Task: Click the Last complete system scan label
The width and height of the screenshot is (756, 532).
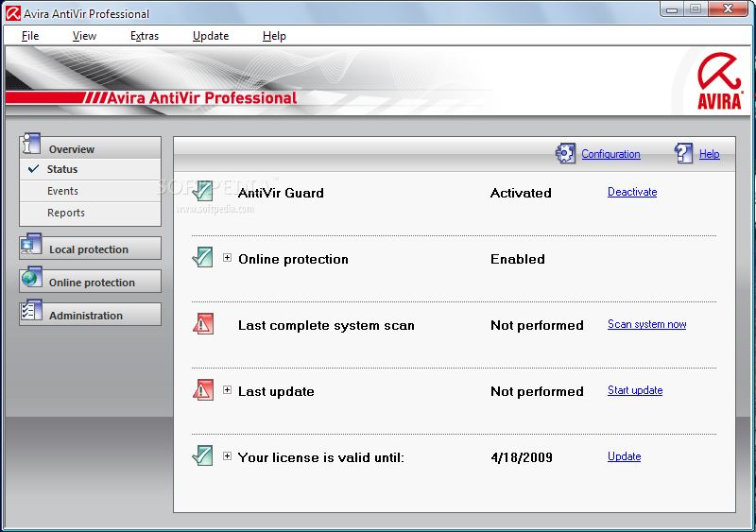Action: point(326,326)
